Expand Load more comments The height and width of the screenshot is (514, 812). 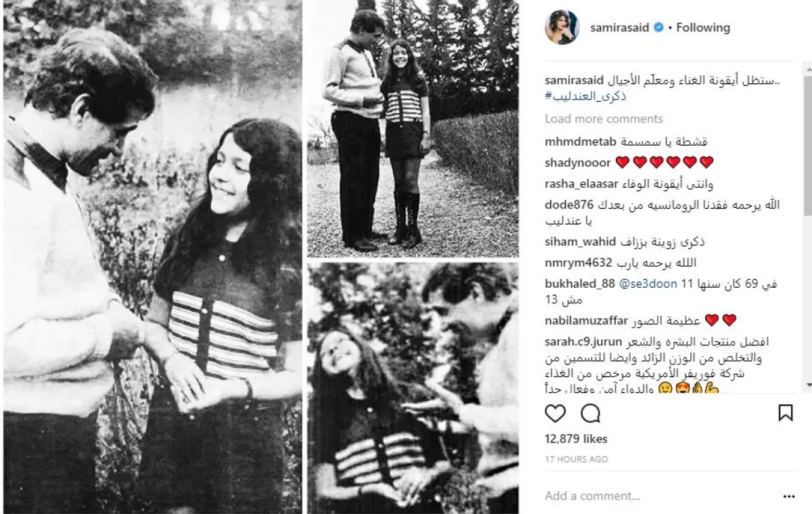tap(604, 119)
